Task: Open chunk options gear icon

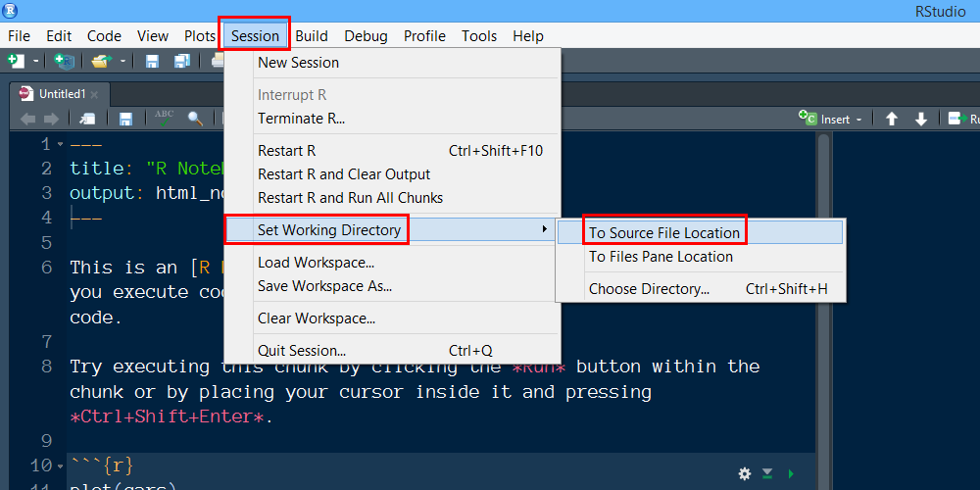Action: pos(745,473)
